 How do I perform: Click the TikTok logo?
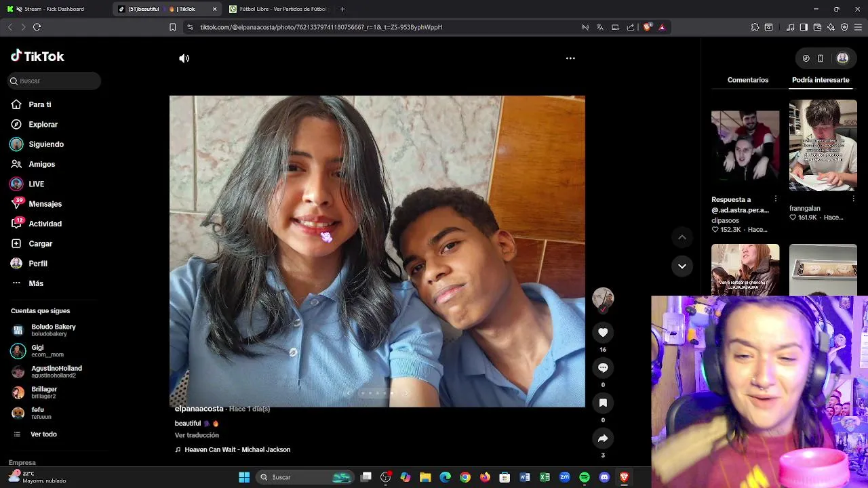37,56
